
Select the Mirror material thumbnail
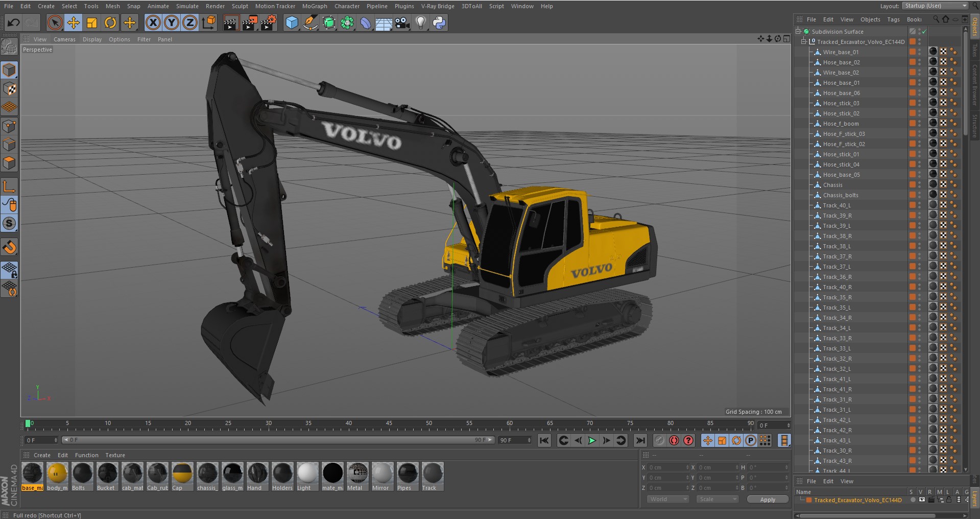coord(383,477)
